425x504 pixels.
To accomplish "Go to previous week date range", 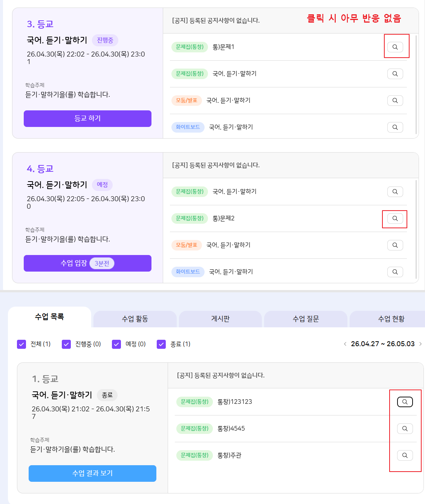I will (345, 344).
